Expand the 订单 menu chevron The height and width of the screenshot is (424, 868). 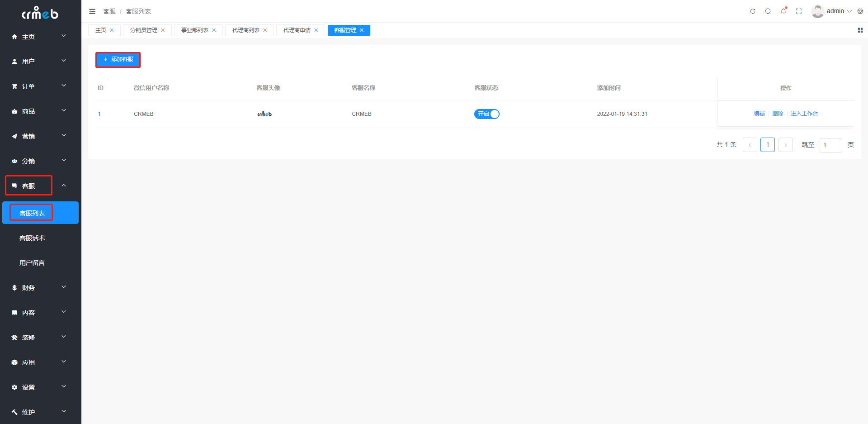pos(64,86)
